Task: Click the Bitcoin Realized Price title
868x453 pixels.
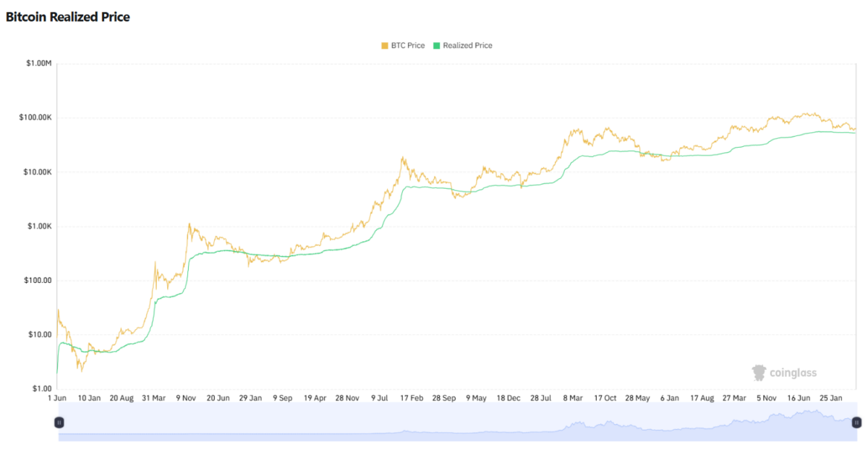Action: (68, 17)
